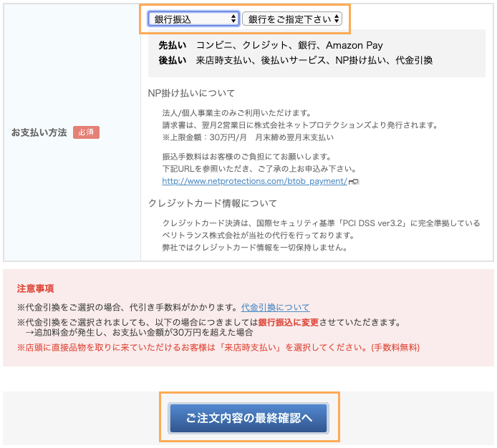Screen dimensions: 497x448
Task: Click the NP掛け払いについて heading
Action: 191,93
